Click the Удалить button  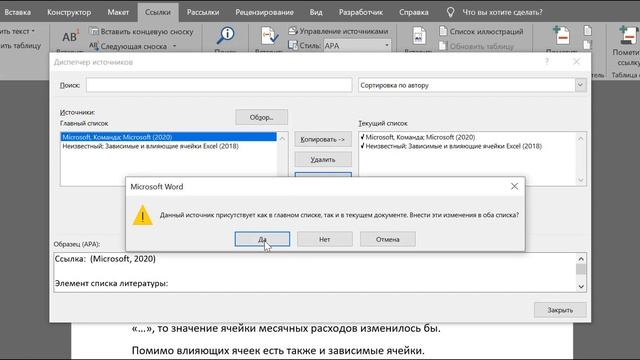[x=323, y=160]
